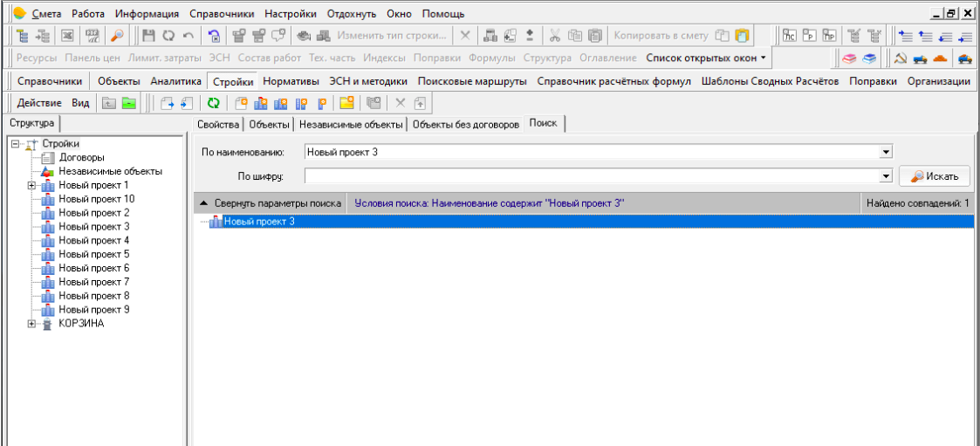The image size is (980, 446).
Task: Click the yellow paste icon after Копировать в смету
Action: 742,36
